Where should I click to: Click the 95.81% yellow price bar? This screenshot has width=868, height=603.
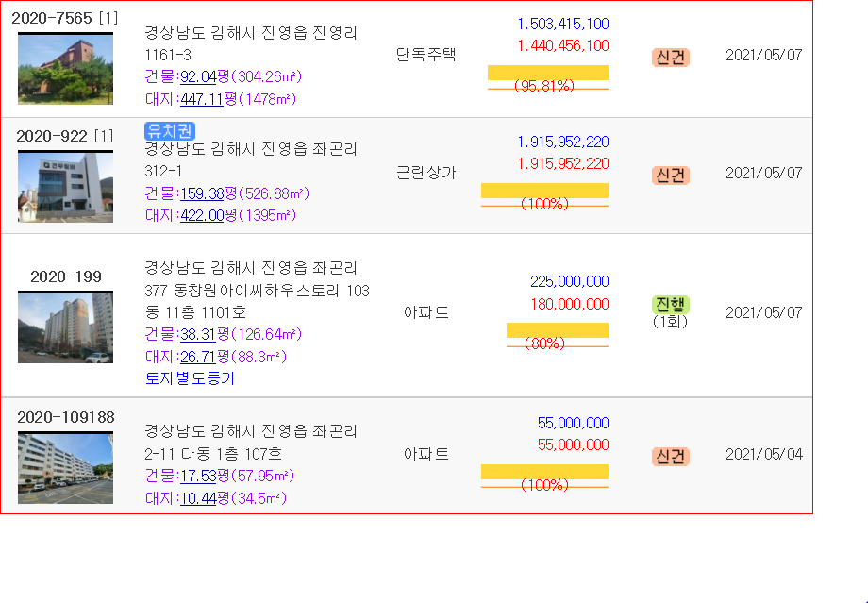(548, 73)
